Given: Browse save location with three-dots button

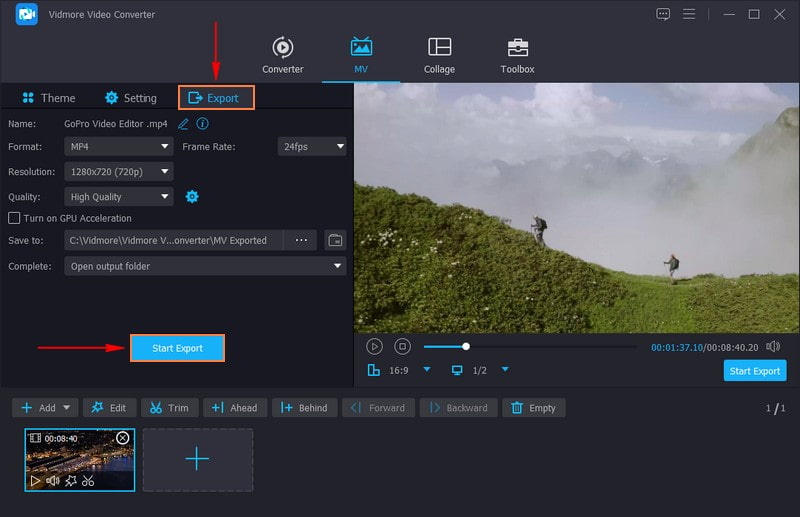Looking at the screenshot, I should [x=301, y=240].
